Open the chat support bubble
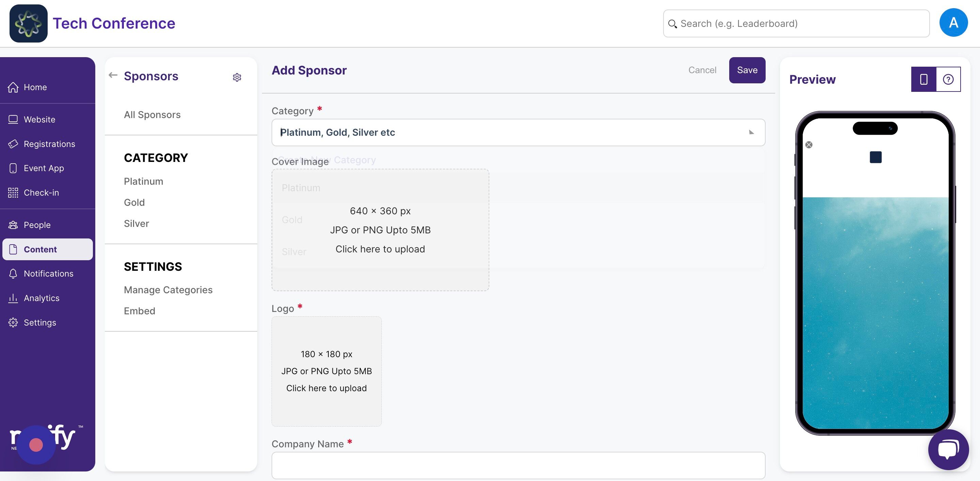Screen dimensions: 980x481 948,449
